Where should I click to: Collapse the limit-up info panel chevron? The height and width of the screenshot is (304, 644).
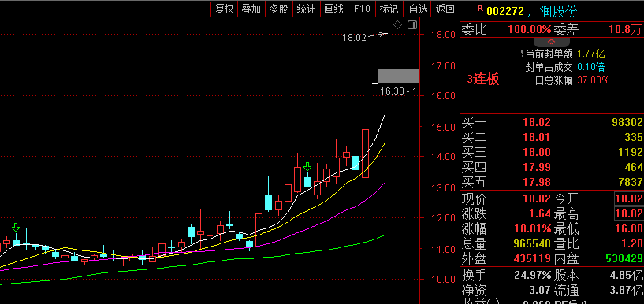551,42
